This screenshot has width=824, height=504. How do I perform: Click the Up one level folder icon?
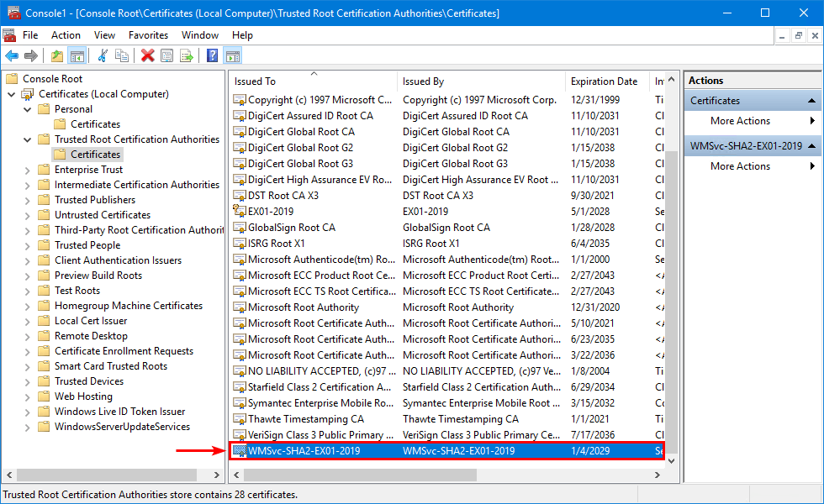[56, 55]
